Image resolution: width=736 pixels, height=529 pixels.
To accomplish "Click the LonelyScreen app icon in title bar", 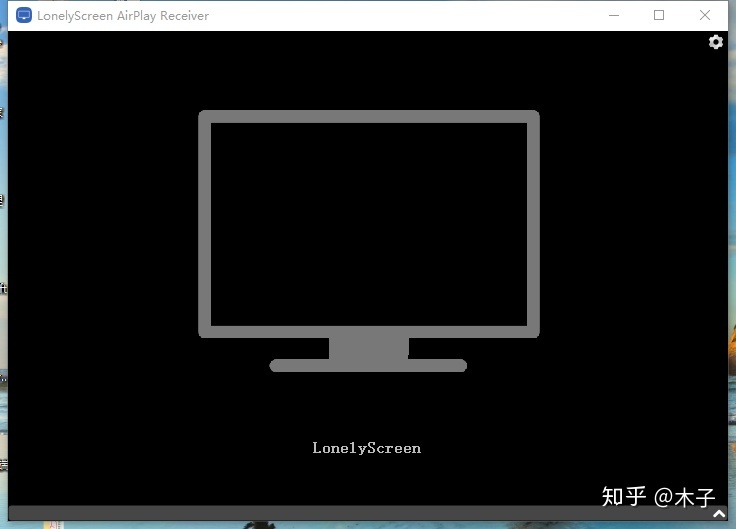I will [23, 15].
